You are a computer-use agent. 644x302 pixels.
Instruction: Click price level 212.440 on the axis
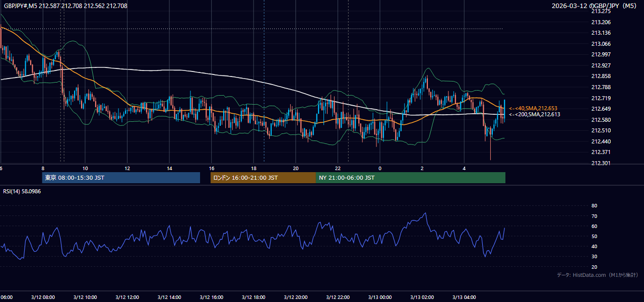[x=601, y=141]
